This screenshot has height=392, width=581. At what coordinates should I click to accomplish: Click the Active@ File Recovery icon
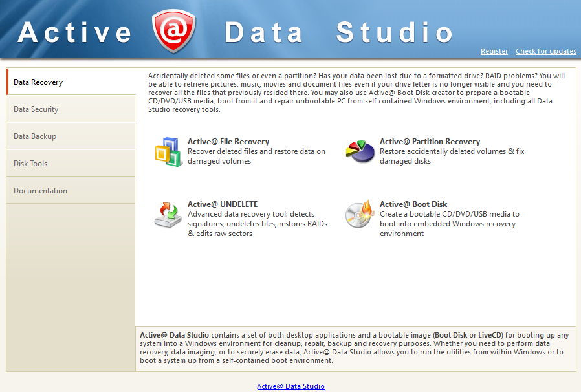[x=168, y=151]
